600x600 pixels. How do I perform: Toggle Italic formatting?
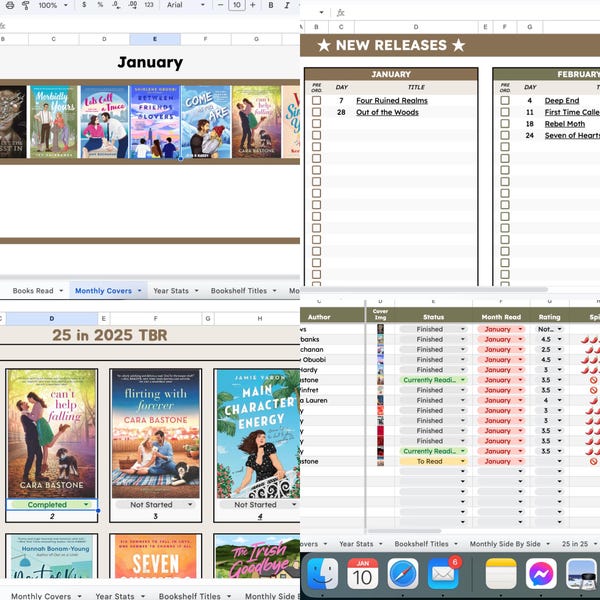287,5
